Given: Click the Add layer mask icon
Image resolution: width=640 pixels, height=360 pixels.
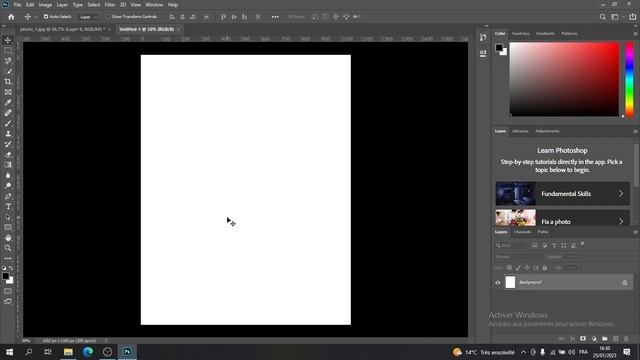Looking at the screenshot, I should pos(583,339).
